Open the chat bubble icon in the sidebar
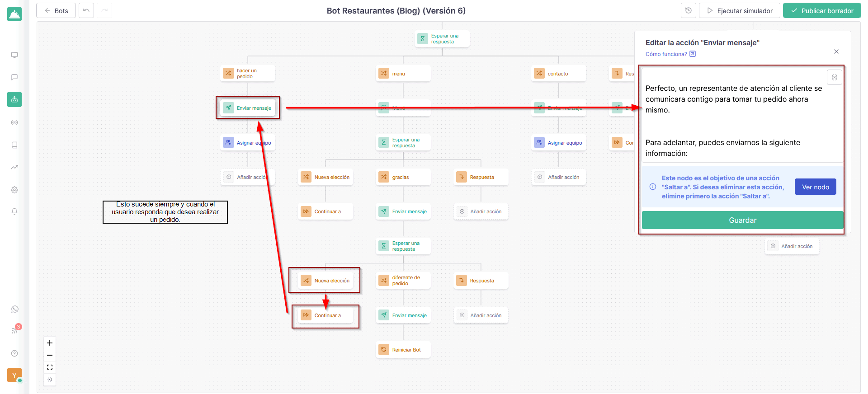Image resolution: width=868 pixels, height=394 pixels. 14,77
